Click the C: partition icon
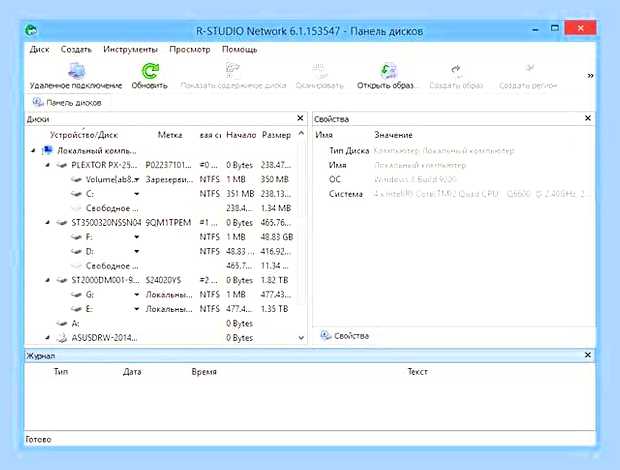 point(76,194)
